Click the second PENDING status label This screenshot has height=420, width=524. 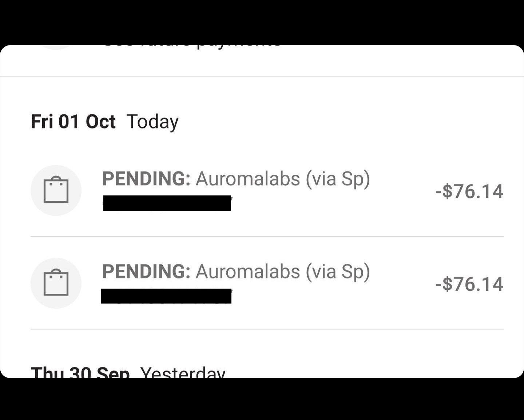(146, 272)
